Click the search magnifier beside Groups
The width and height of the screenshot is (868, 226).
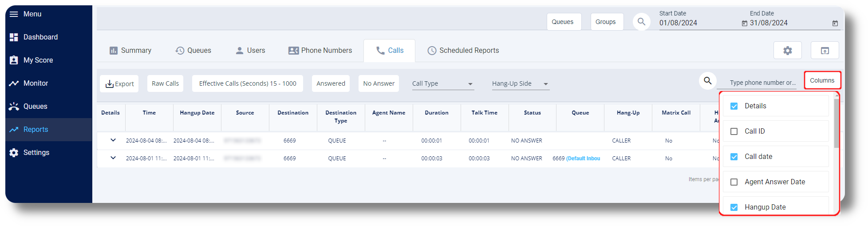pos(641,22)
